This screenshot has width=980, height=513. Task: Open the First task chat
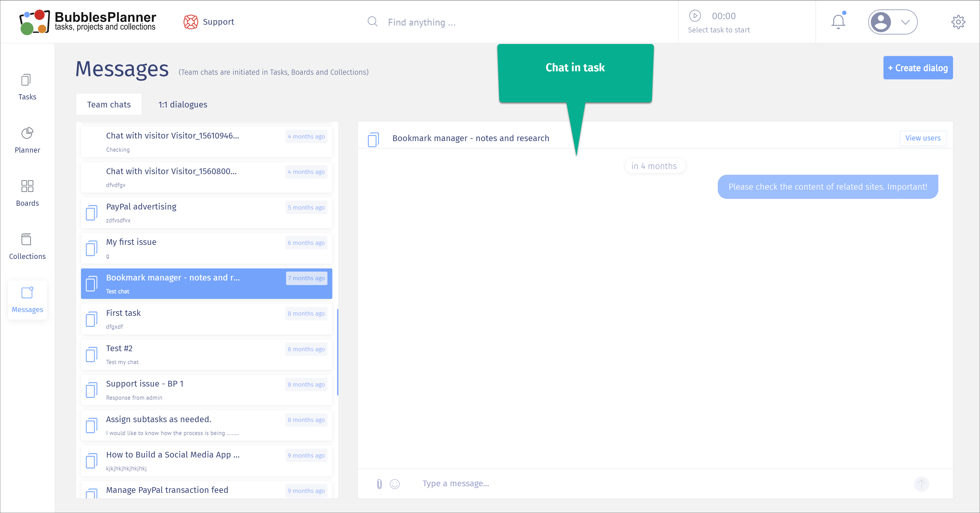(207, 319)
